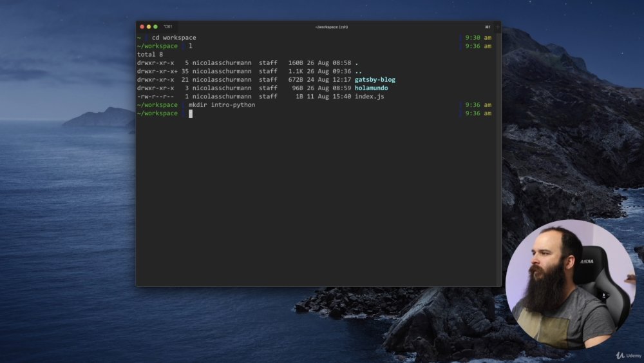Click the "total 8" output line
Screen dimensions: 644x363
pos(150,54)
